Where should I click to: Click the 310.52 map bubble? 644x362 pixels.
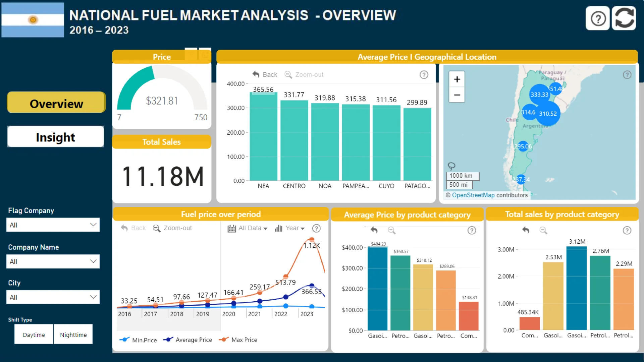coord(548,114)
